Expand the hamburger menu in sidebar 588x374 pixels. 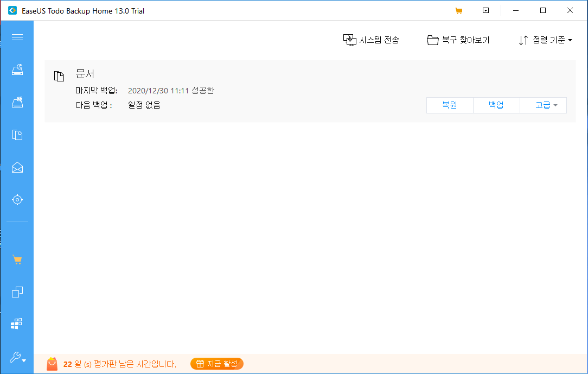tap(17, 37)
